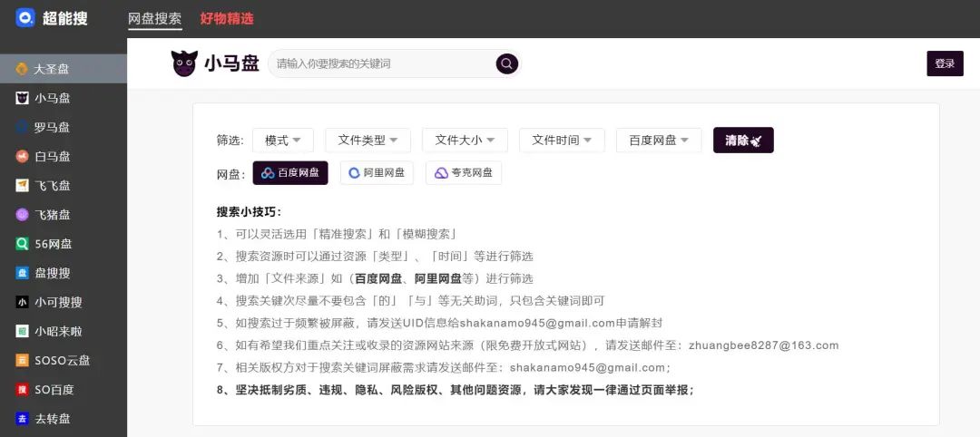Toggle 夸克网盘 source filter

coord(463,173)
